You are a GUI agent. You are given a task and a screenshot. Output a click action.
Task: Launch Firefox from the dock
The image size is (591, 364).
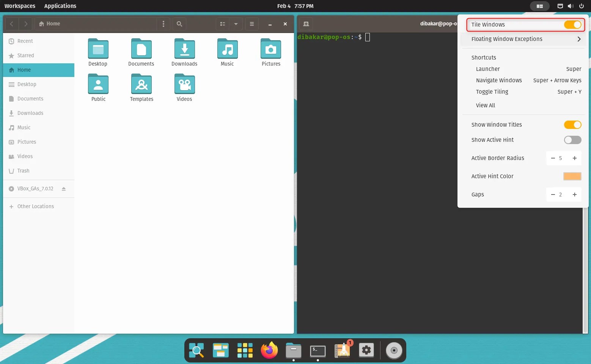(x=269, y=350)
